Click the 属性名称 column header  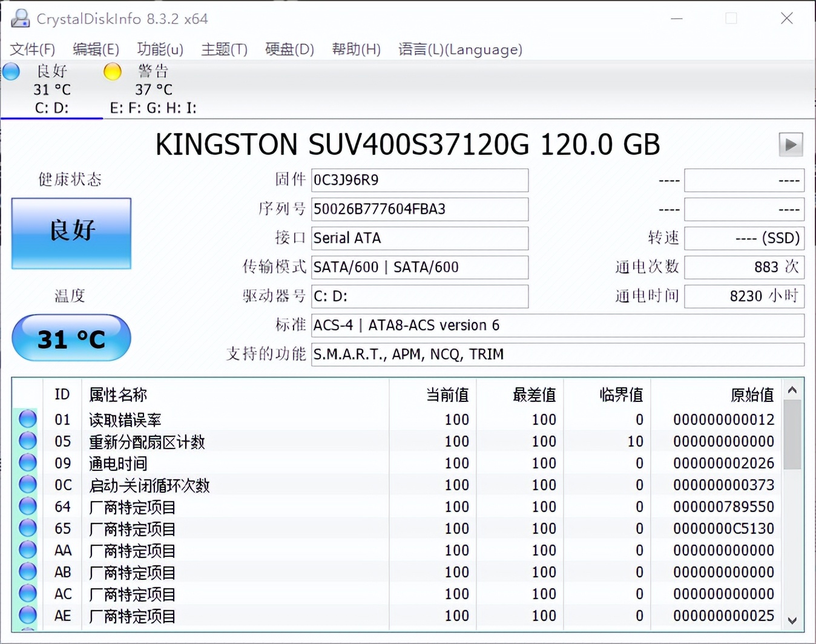118,395
